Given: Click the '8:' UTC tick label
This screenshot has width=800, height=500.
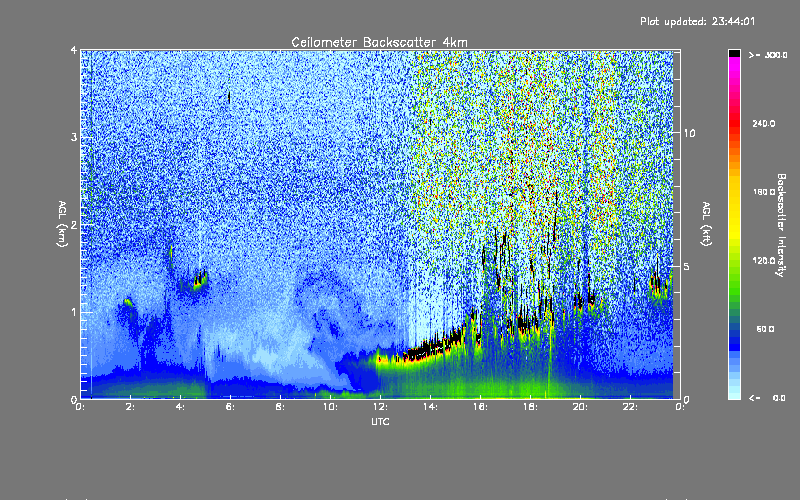Looking at the screenshot, I should (x=280, y=407).
